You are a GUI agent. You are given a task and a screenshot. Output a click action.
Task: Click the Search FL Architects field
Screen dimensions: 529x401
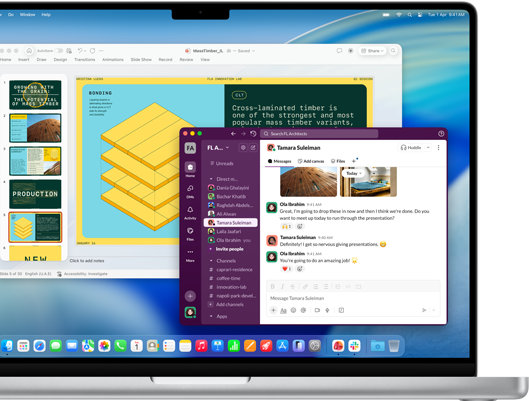tap(319, 134)
